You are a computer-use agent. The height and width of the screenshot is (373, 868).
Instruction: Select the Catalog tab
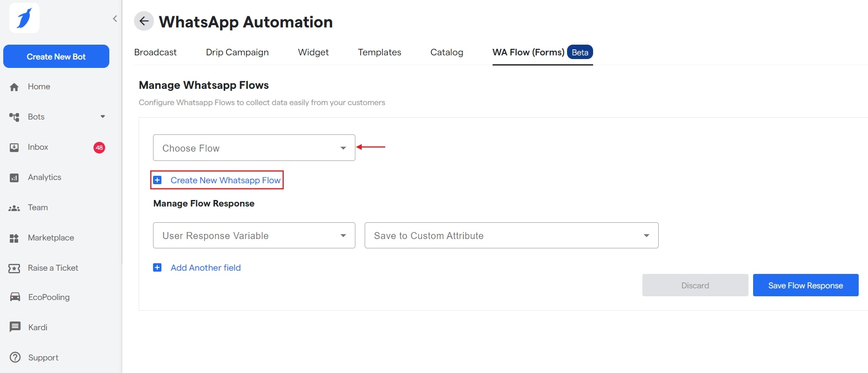click(x=447, y=52)
